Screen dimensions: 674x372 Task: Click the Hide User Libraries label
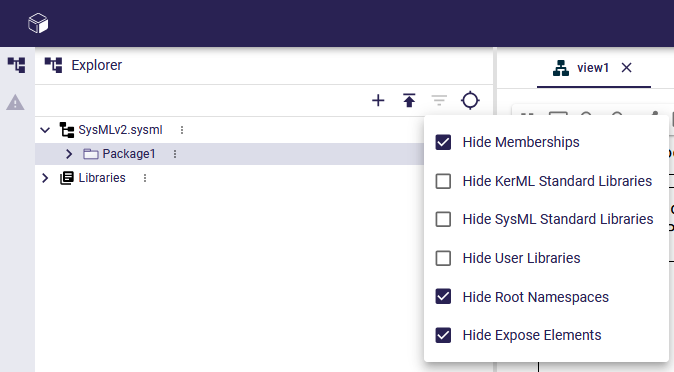tap(521, 258)
